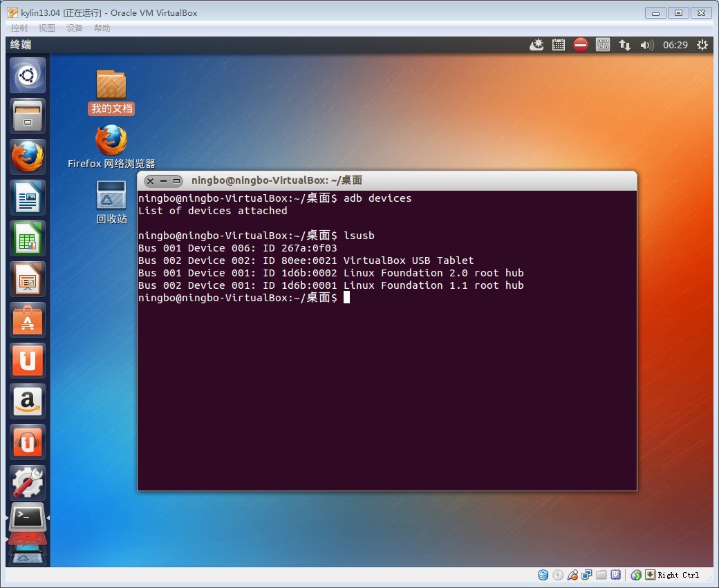The width and height of the screenshot is (719, 588).
Task: Open the Amazon launcher icon
Action: (28, 401)
